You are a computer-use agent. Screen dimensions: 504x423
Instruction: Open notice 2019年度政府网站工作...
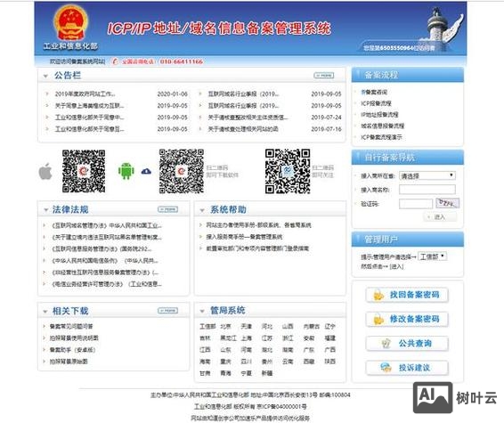pos(85,94)
